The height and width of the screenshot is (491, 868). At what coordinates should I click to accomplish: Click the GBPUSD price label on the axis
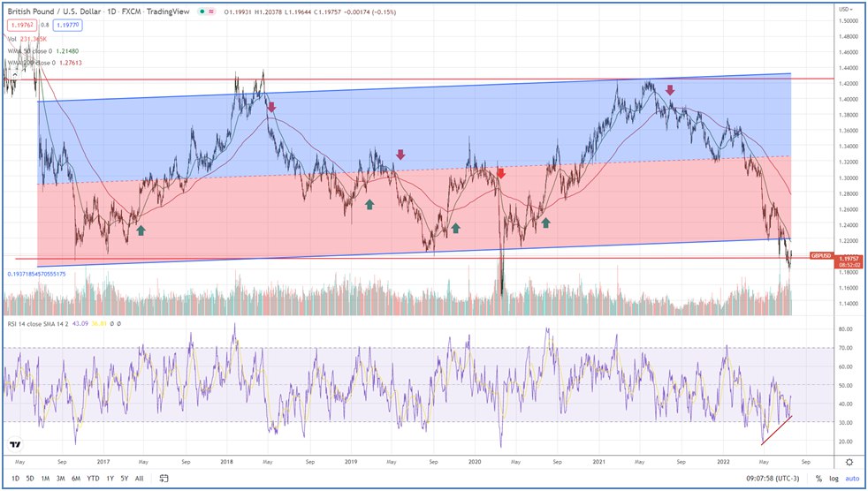[x=821, y=255]
